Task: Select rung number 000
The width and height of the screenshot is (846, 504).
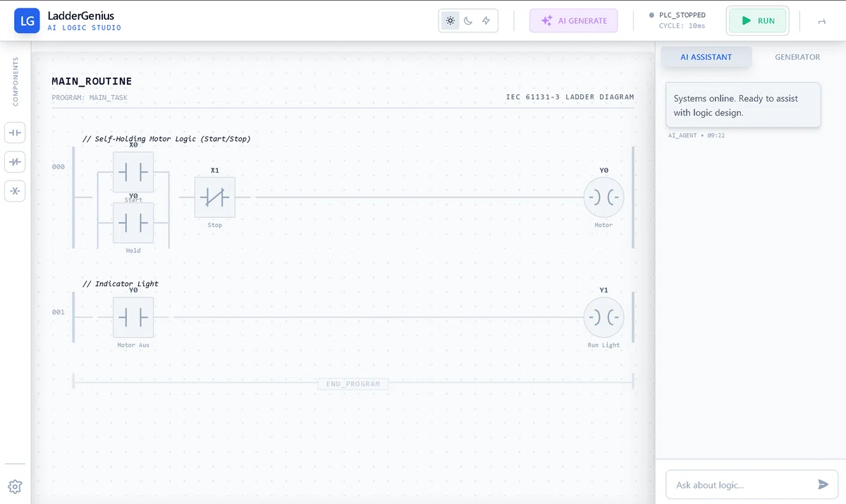Action: pyautogui.click(x=59, y=167)
